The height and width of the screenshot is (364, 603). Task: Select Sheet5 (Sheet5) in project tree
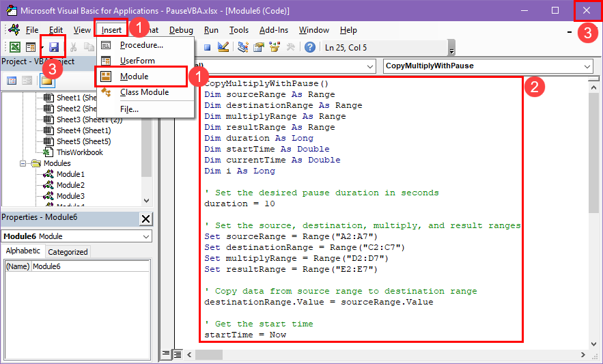(83, 141)
